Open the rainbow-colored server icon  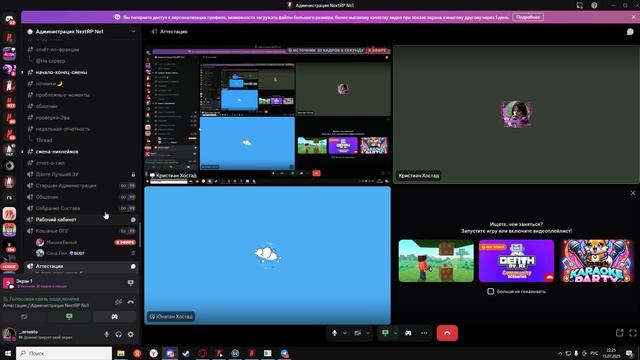pyautogui.click(x=9, y=229)
